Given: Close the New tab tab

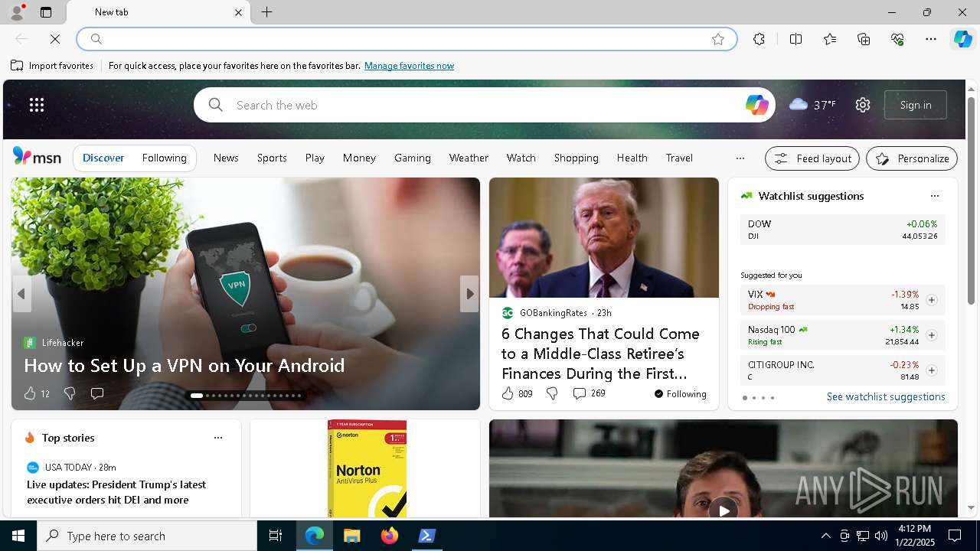Looking at the screenshot, I should (x=238, y=12).
